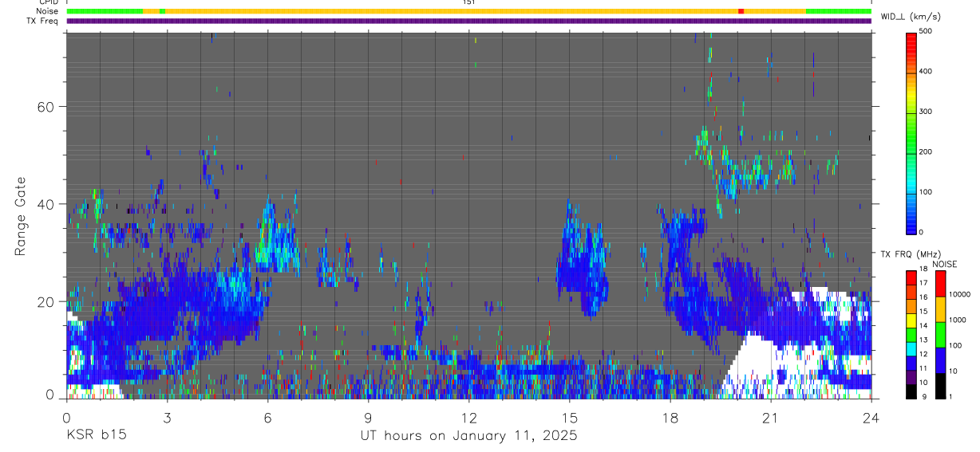Click the green region of WID colorbar

click(911, 142)
